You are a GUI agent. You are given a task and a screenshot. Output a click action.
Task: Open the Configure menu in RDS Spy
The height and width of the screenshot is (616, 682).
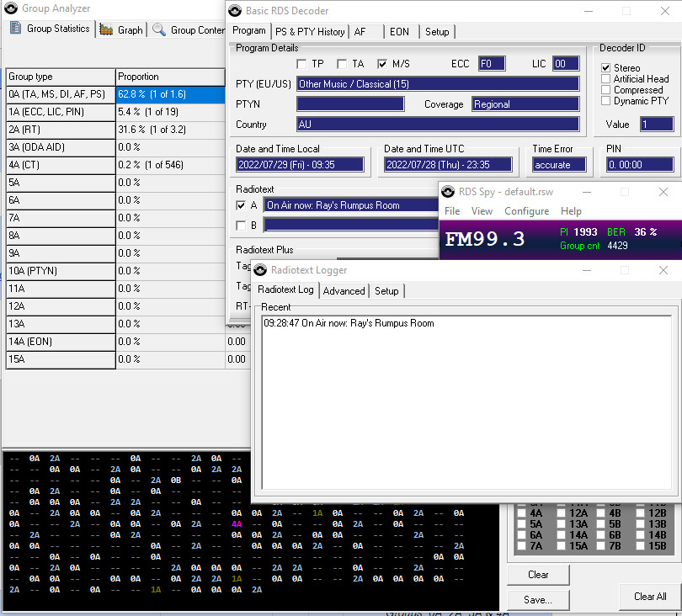pyautogui.click(x=526, y=211)
